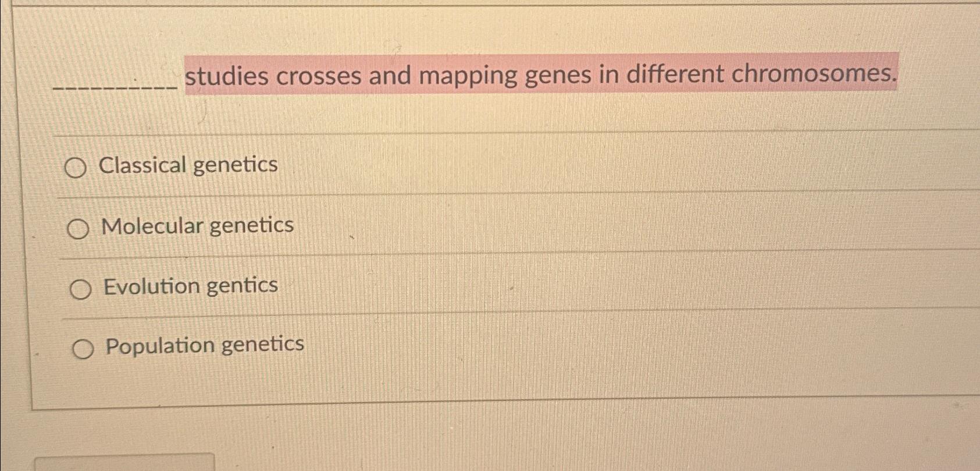This screenshot has width=980, height=471.
Task: Click the divider below the question
Action: click(x=465, y=133)
